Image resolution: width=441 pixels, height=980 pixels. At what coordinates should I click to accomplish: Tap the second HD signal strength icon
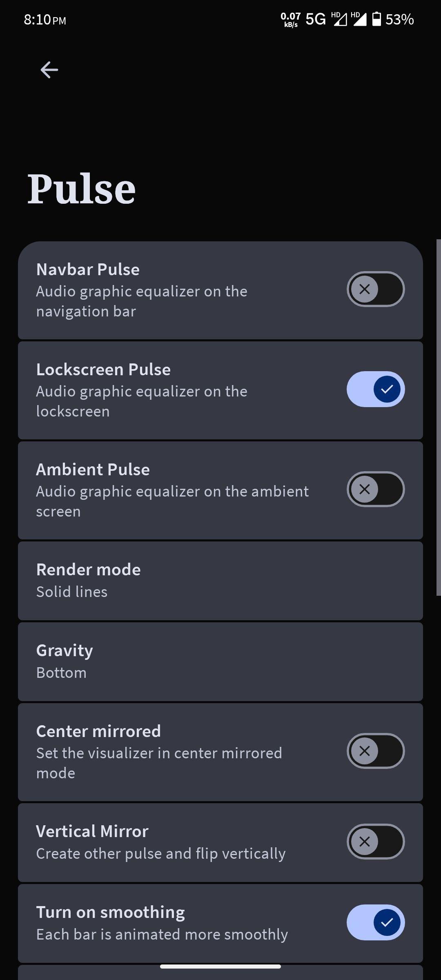pos(359,19)
